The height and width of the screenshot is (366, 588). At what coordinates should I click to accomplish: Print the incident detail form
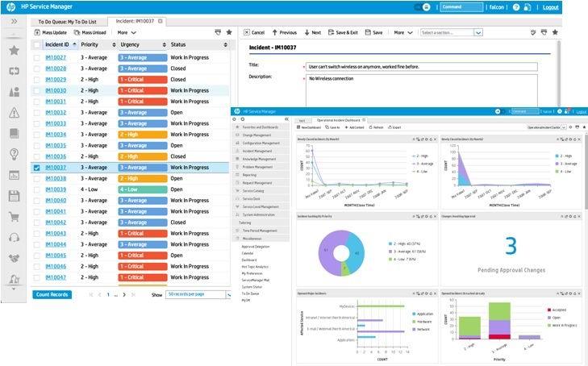(x=544, y=32)
